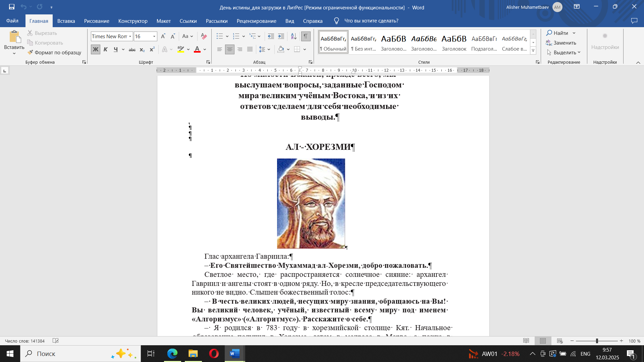Click the Superscript x² icon
The image size is (644, 362).
tap(152, 50)
